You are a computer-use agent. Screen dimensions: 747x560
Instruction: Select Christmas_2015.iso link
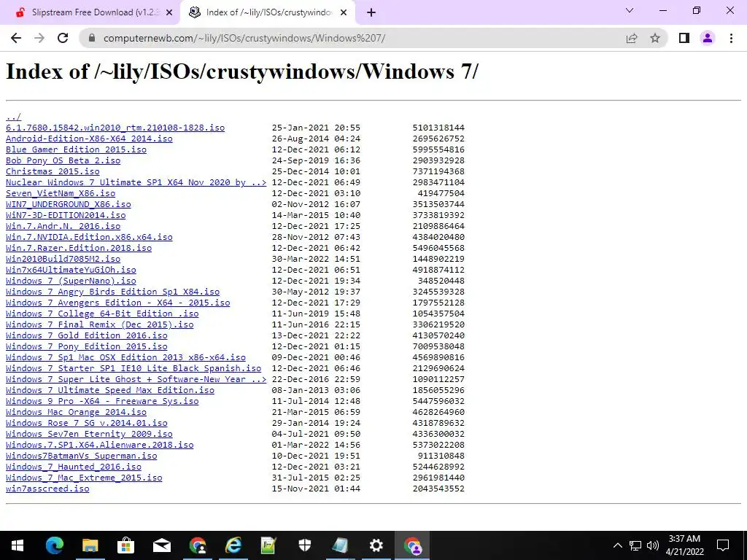53,171
